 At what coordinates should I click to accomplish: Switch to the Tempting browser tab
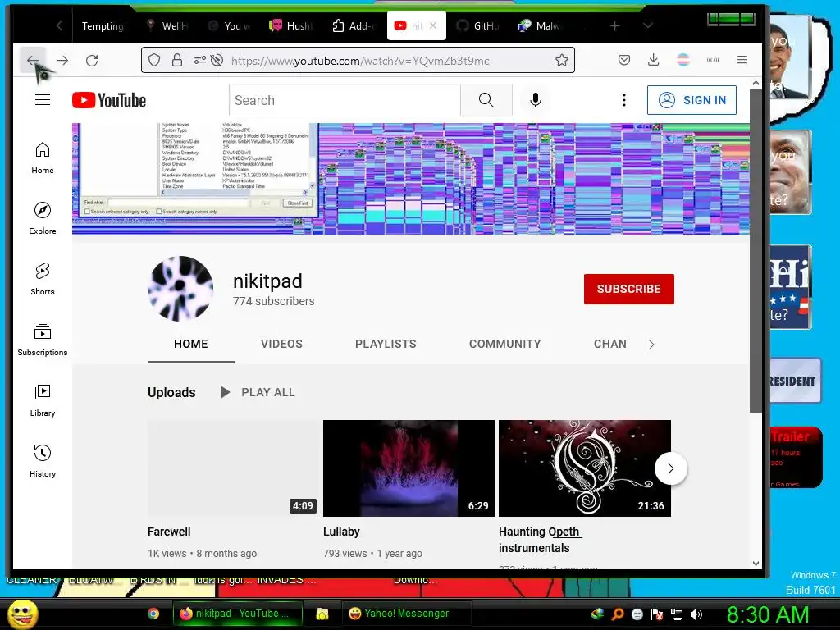[103, 25]
